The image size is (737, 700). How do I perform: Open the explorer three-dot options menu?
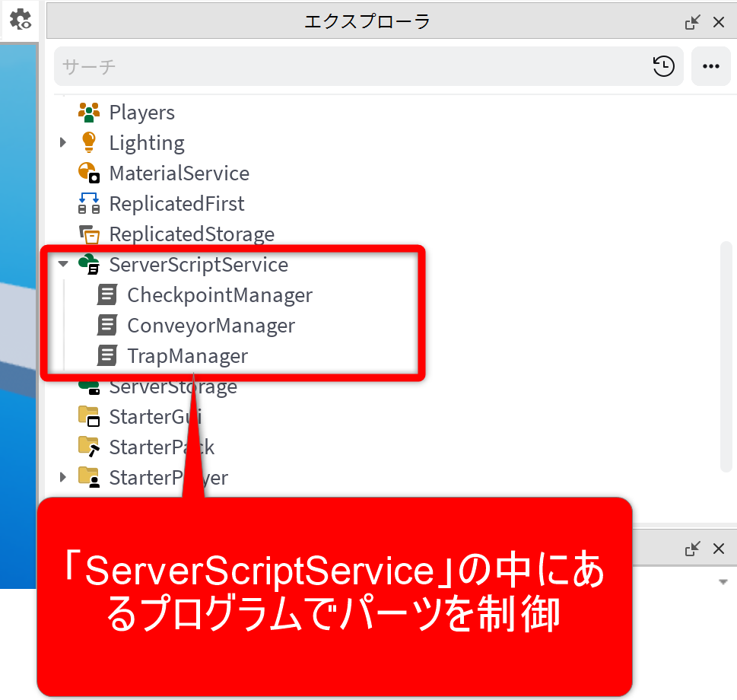pyautogui.click(x=710, y=66)
